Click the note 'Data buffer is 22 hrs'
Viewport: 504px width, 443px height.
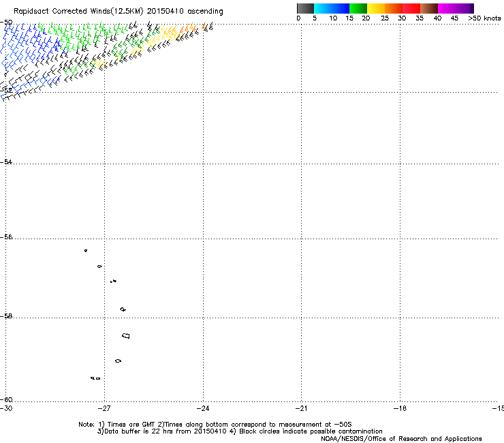click(139, 431)
